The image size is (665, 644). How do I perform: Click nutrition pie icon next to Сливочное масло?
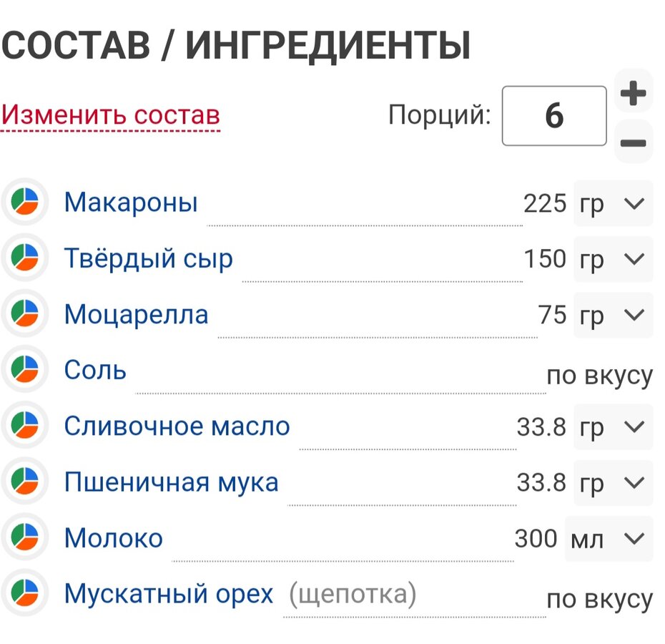click(24, 425)
